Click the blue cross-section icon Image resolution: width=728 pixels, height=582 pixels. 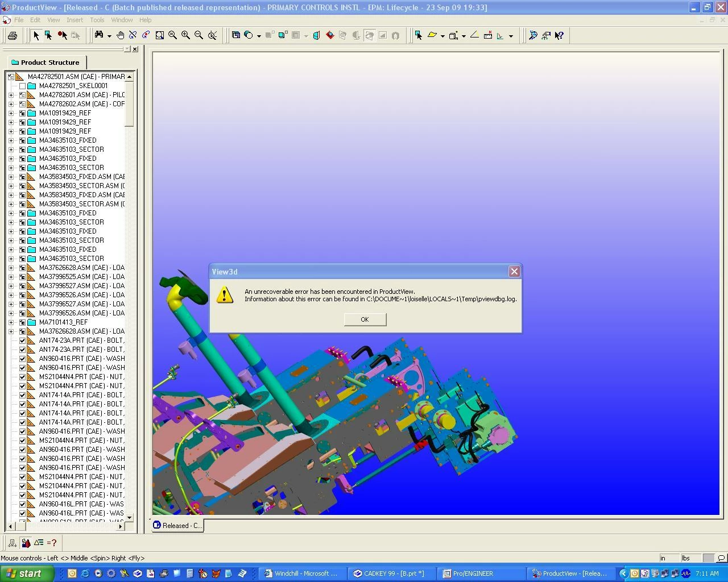(x=317, y=35)
